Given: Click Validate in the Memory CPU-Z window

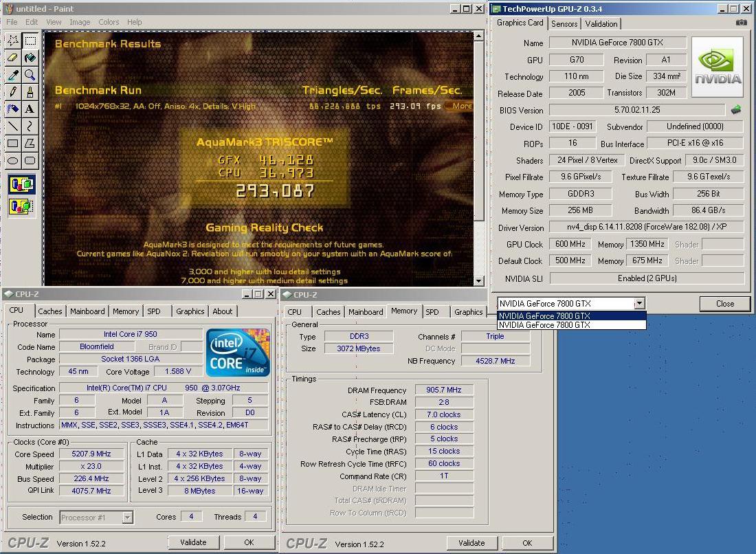Looking at the screenshot, I should pyautogui.click(x=471, y=543).
